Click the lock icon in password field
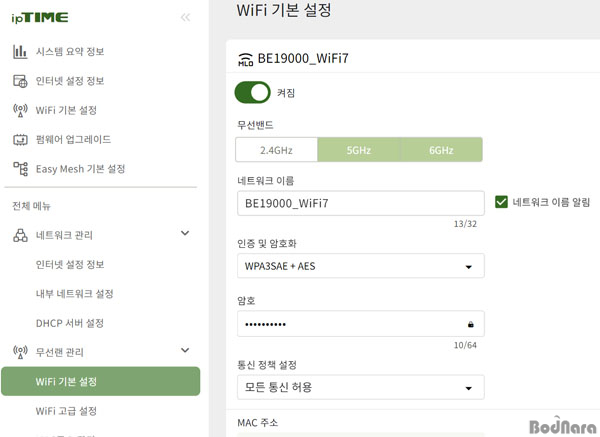 tap(471, 324)
